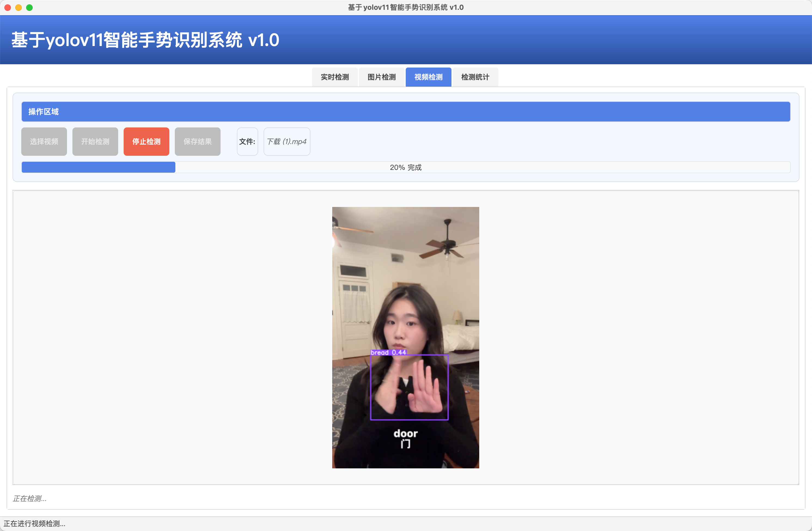This screenshot has width=812, height=531.
Task: Maximize the window with the green button
Action: [x=30, y=8]
